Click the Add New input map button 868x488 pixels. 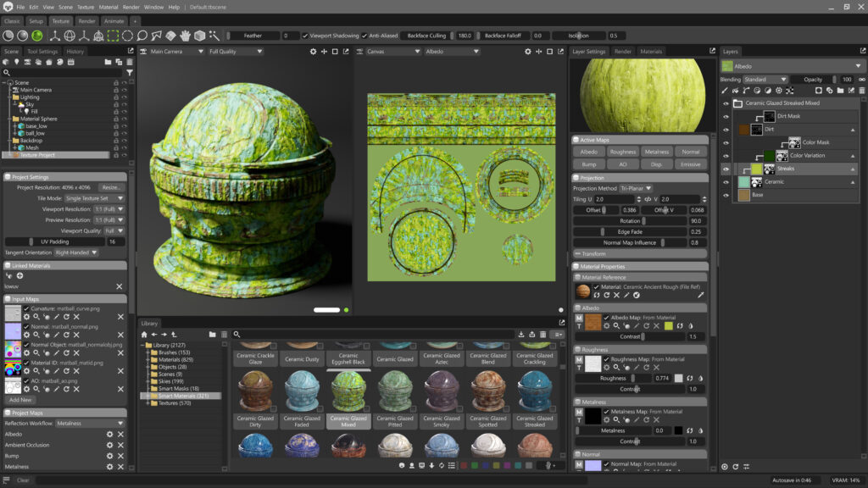pyautogui.click(x=20, y=400)
